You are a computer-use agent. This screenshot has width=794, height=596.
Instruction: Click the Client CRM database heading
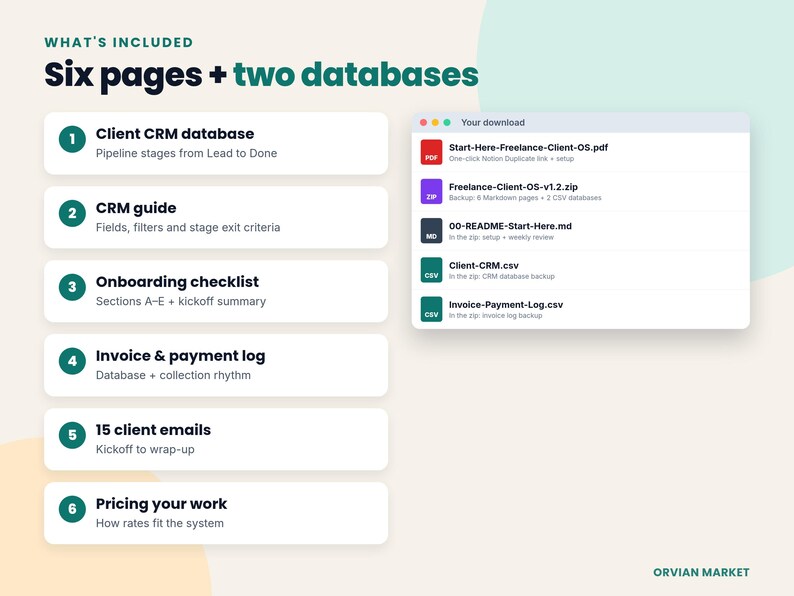(175, 134)
